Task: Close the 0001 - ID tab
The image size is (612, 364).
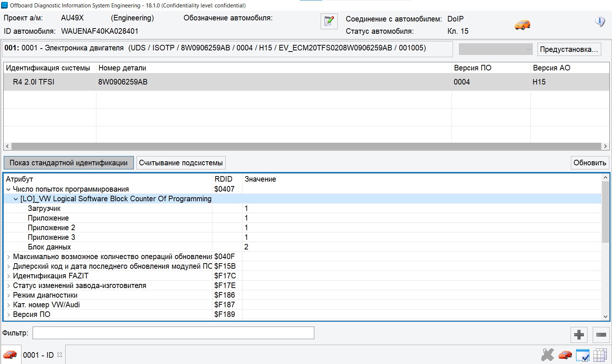Action: coord(60,355)
